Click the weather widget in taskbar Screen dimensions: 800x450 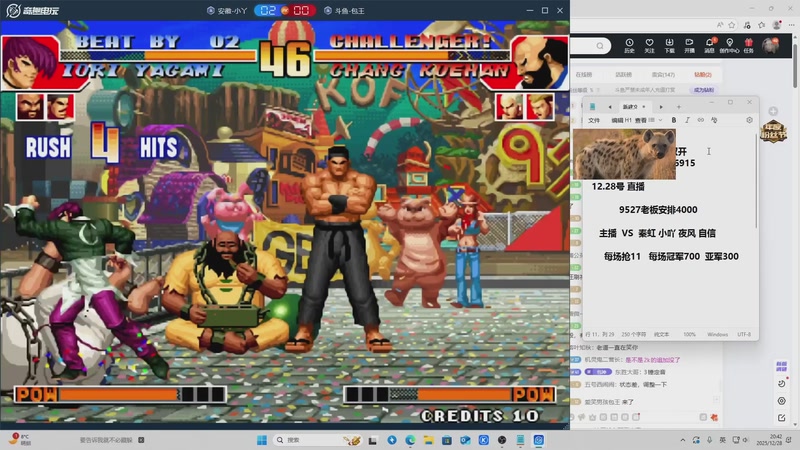20,440
